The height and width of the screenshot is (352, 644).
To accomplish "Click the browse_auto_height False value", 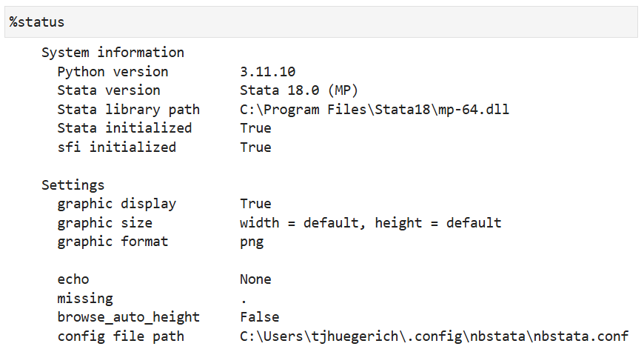I will point(260,317).
